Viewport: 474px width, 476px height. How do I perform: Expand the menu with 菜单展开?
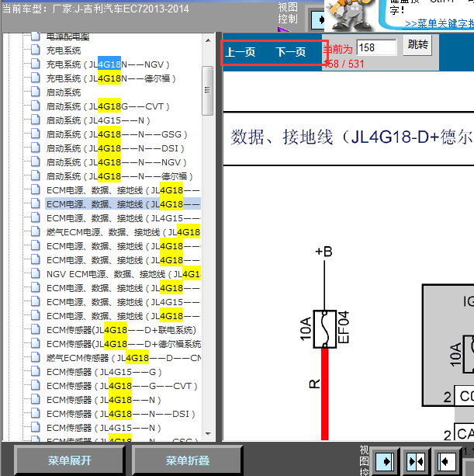pyautogui.click(x=70, y=460)
